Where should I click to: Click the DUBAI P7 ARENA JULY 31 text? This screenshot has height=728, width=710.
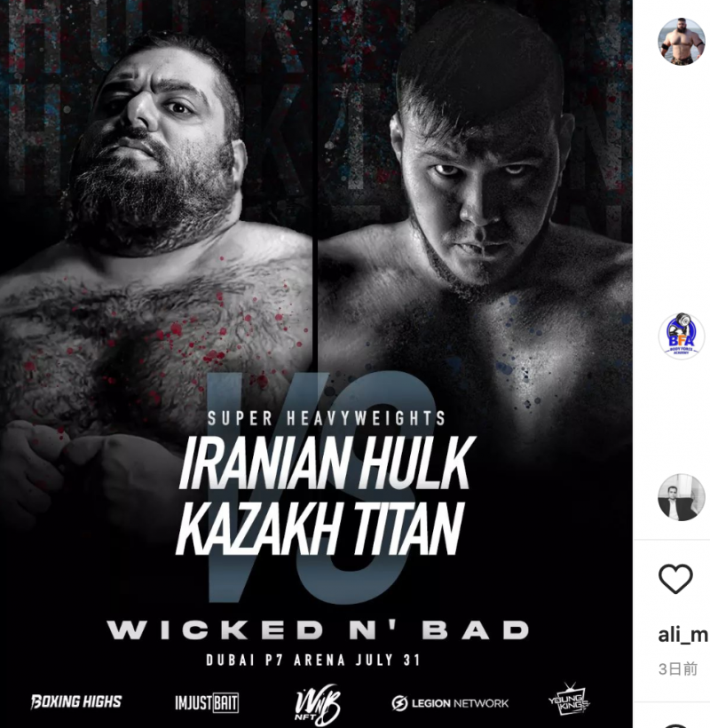click(x=313, y=660)
